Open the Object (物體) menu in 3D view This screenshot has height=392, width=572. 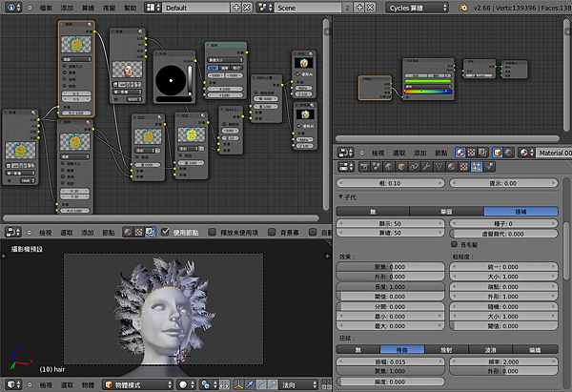coord(88,384)
